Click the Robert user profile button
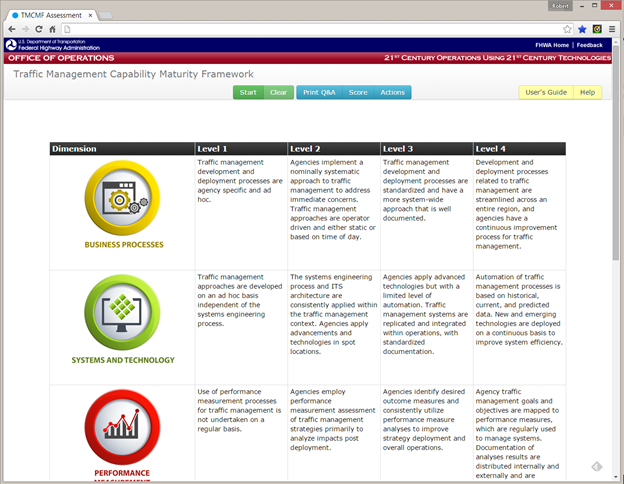The height and width of the screenshot is (484, 624). pos(560,6)
